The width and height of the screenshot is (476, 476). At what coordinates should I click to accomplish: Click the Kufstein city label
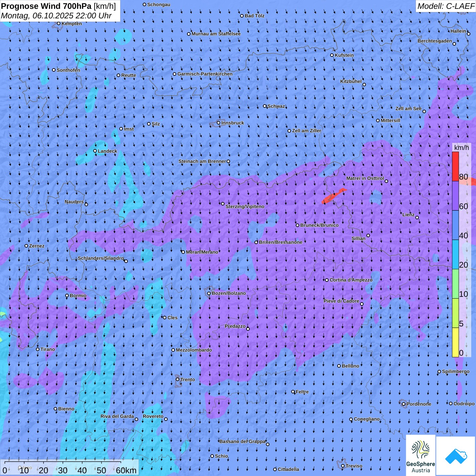click(344, 55)
